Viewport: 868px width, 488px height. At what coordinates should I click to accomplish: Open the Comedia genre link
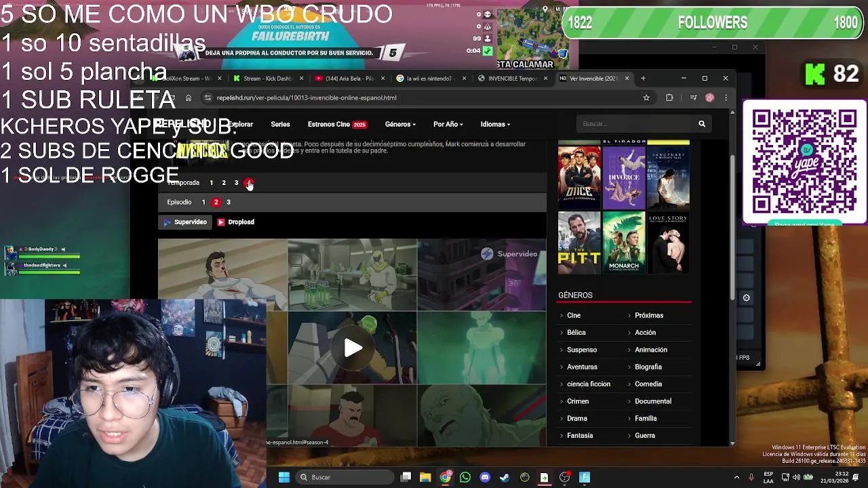tap(648, 384)
